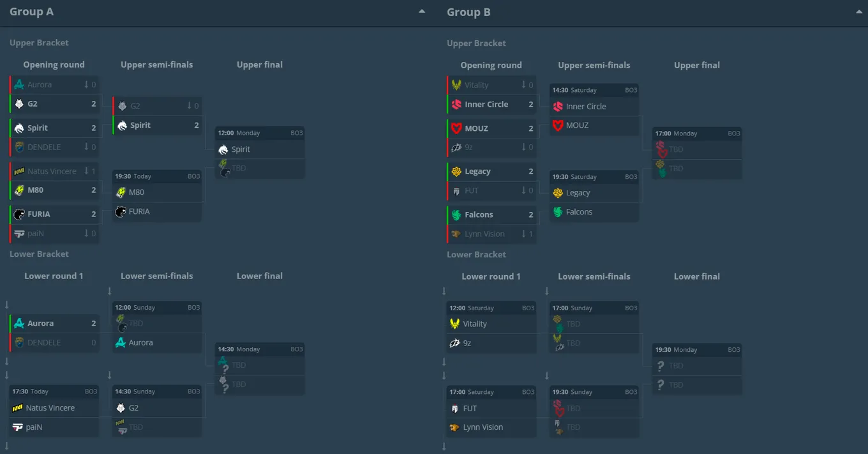The height and width of the screenshot is (454, 868).
Task: Open FURIA name in 19:30 Today match
Action: [x=139, y=211]
